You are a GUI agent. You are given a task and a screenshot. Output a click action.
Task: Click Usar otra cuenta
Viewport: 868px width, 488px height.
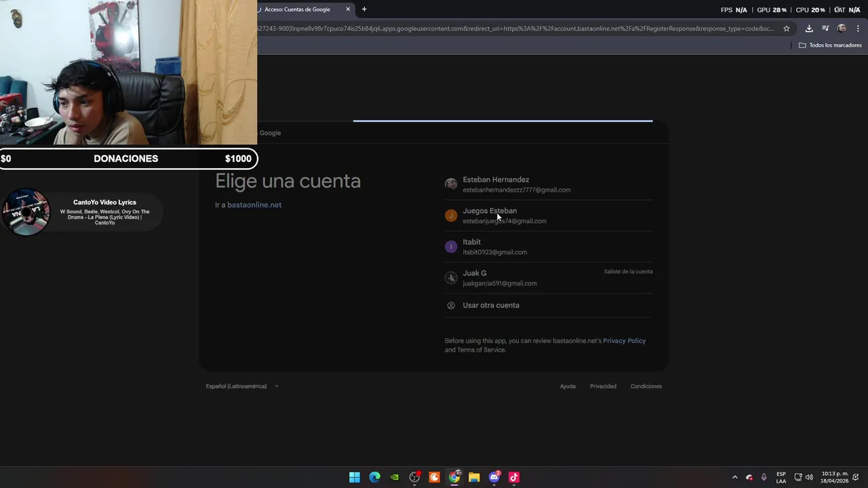coord(549,306)
